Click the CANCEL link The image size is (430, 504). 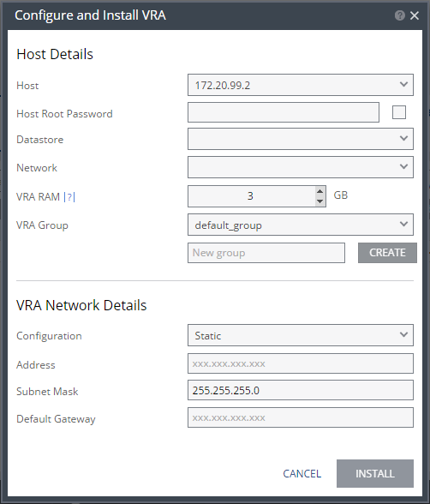pos(302,473)
